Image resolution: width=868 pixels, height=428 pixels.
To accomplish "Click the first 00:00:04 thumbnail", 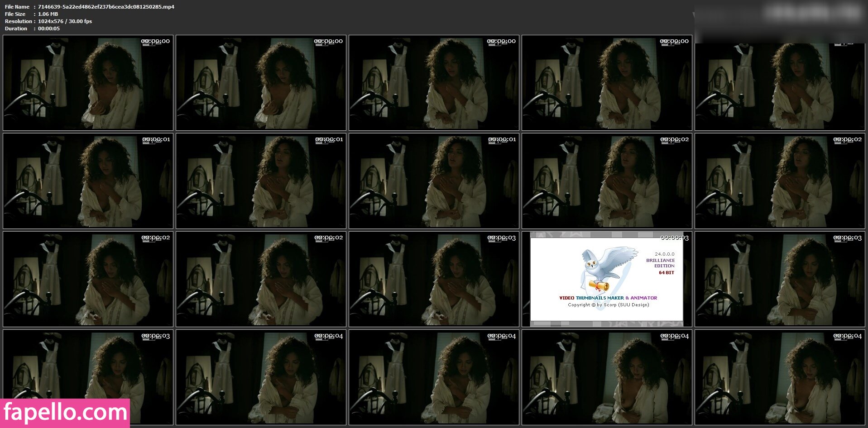I will pos(261,377).
